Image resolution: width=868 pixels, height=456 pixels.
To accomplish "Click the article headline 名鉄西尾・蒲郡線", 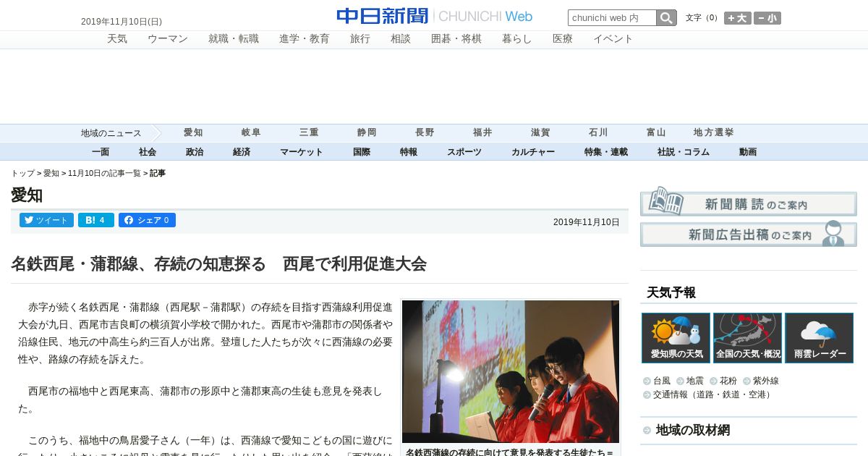I will (218, 263).
